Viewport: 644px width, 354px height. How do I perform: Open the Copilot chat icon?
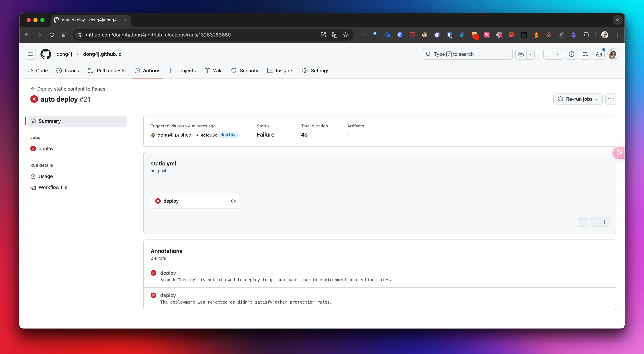[521, 54]
